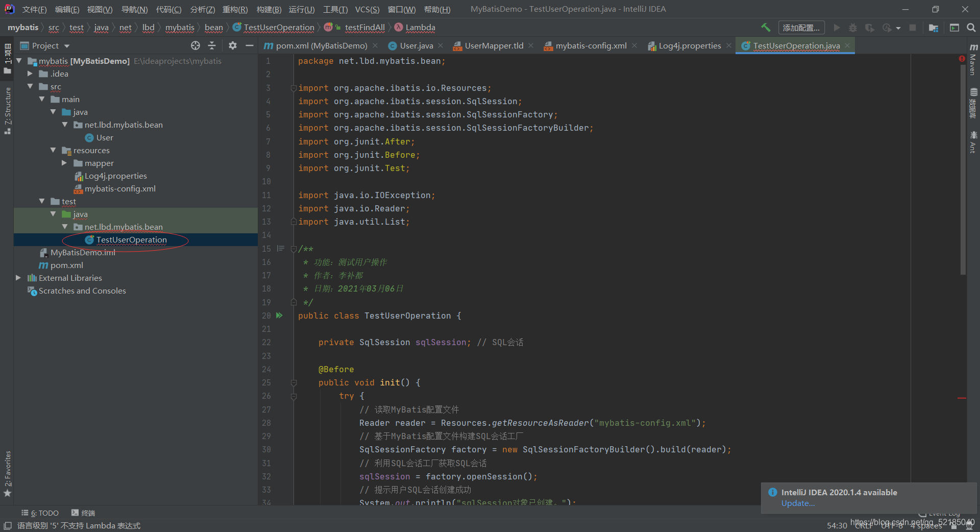Collapse the resources folder
Screen dimensions: 980x532
(x=53, y=150)
